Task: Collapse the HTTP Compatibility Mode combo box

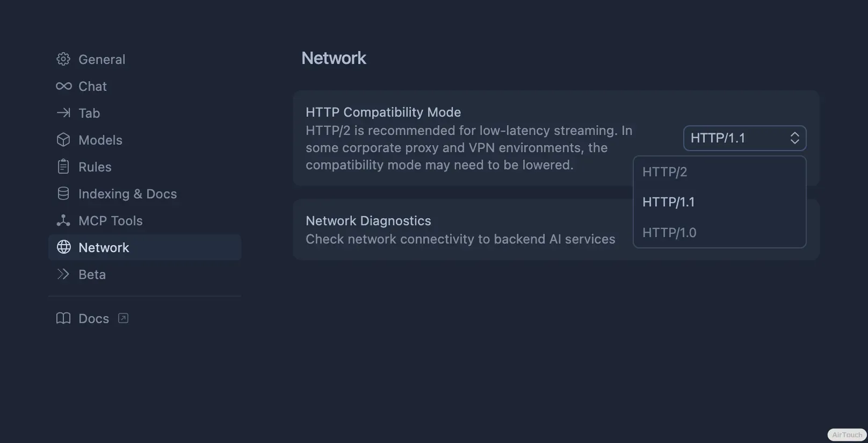Action: pyautogui.click(x=744, y=138)
